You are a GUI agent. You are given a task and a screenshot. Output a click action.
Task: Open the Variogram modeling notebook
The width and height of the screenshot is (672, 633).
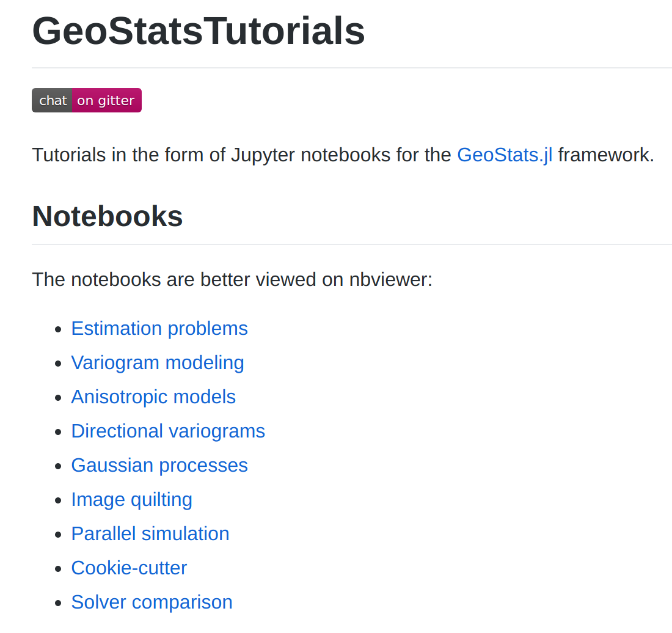click(158, 363)
